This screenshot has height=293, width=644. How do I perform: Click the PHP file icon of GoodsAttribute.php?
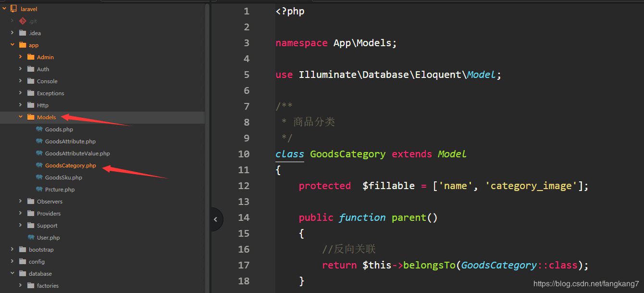tap(39, 141)
